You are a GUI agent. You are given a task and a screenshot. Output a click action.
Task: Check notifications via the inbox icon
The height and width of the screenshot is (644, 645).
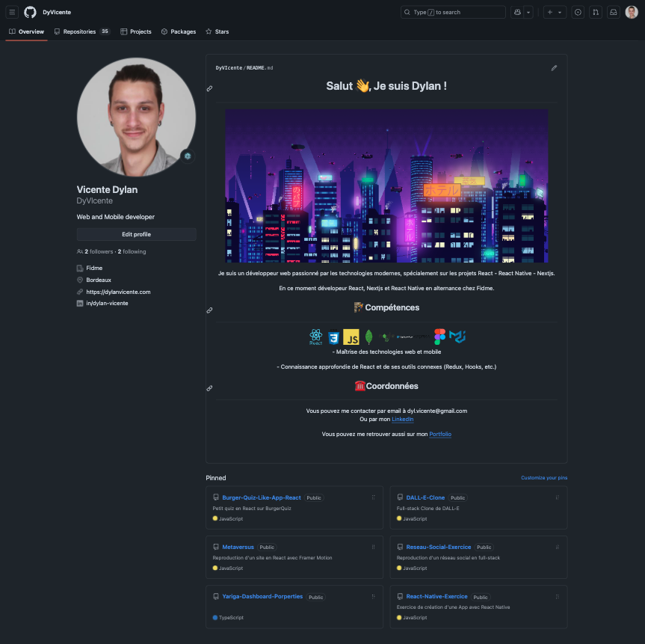614,12
